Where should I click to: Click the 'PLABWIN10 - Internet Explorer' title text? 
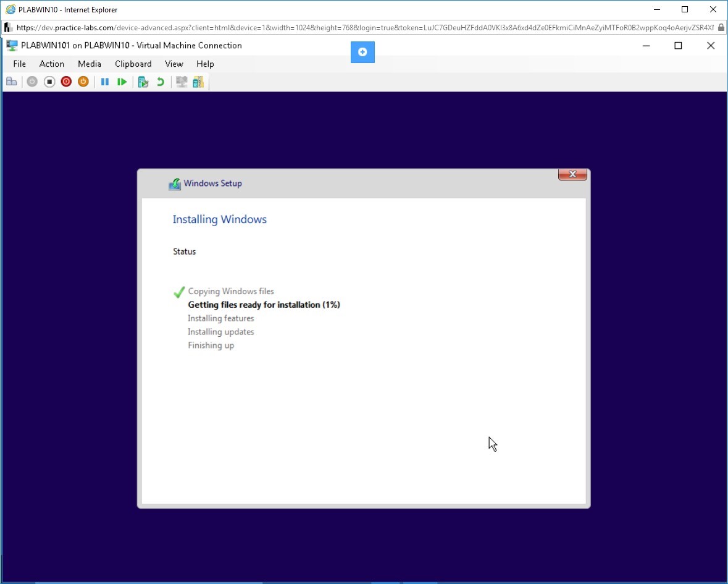[68, 10]
